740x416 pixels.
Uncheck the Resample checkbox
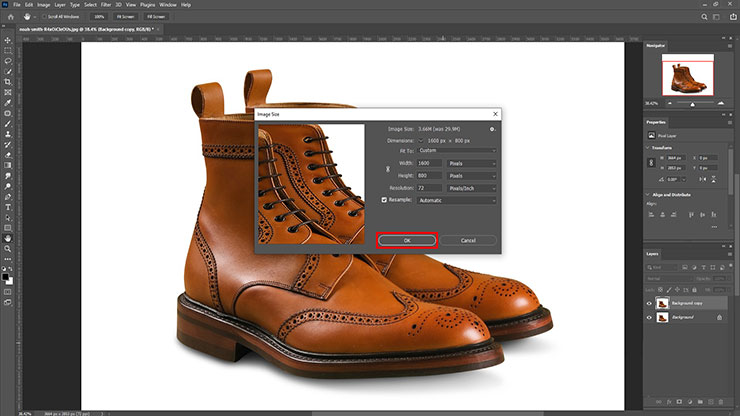[383, 200]
